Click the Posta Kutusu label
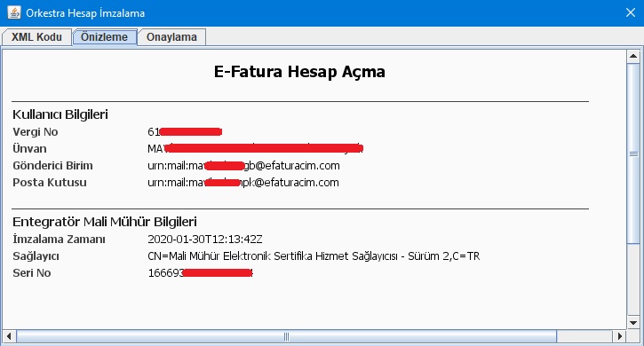This screenshot has height=346, width=644. [50, 182]
